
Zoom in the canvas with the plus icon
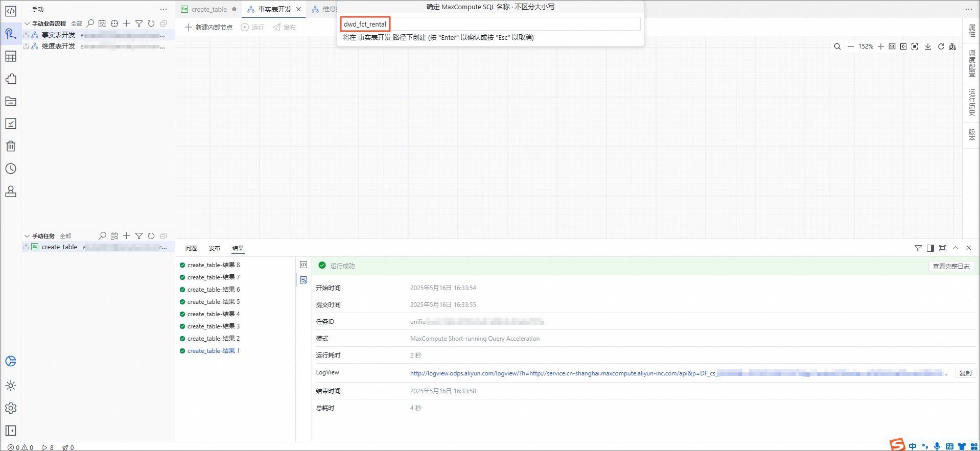[881, 46]
